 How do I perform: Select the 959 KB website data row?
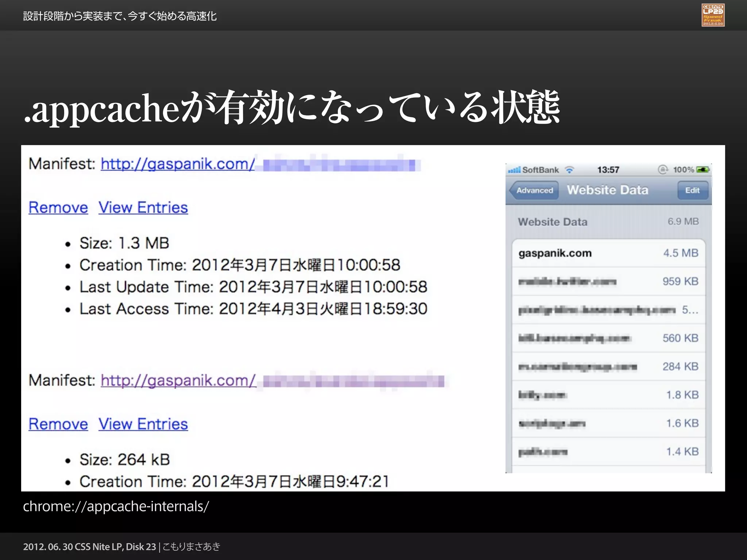click(608, 281)
